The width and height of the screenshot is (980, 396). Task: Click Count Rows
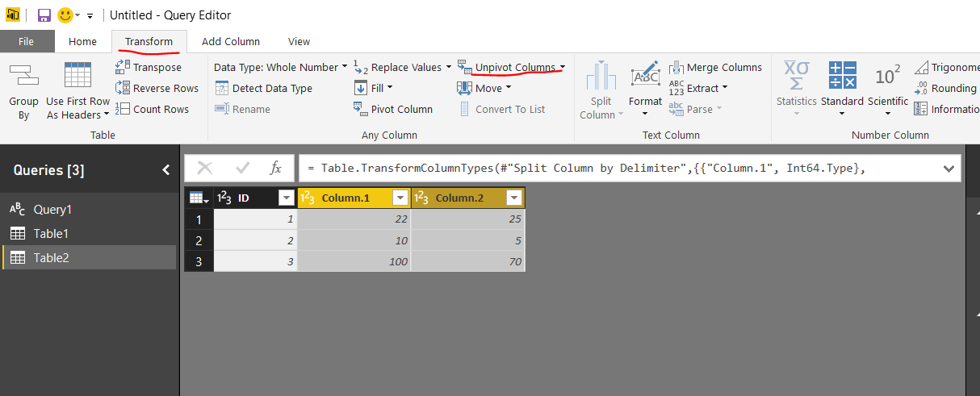[152, 109]
